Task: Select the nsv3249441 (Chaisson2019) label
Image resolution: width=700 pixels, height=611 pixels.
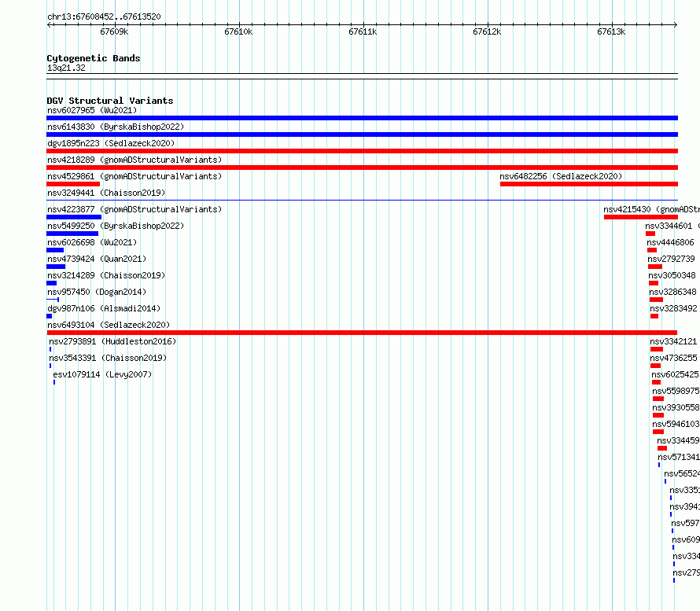Action: [x=106, y=193]
